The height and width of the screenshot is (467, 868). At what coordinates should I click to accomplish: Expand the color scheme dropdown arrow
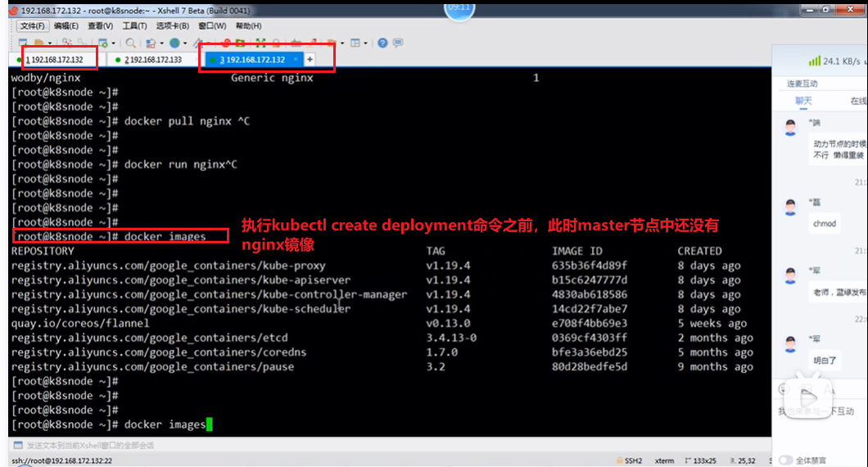[x=161, y=43]
